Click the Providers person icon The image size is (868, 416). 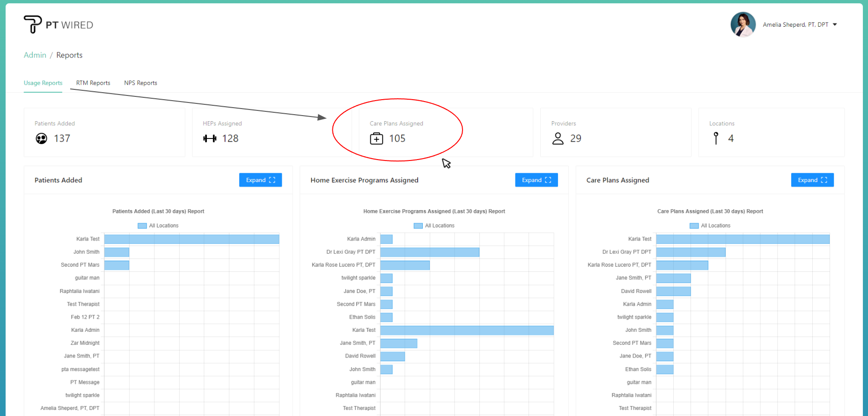(558, 139)
